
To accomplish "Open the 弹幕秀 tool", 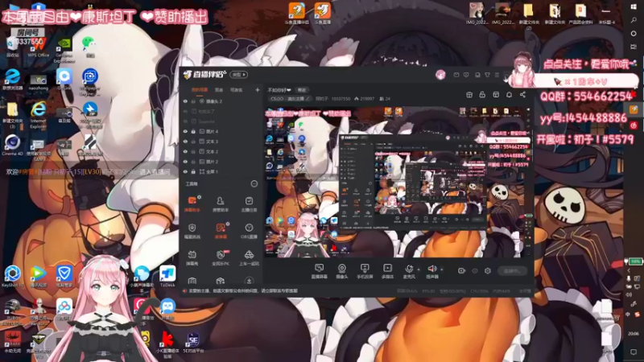I will [192, 257].
